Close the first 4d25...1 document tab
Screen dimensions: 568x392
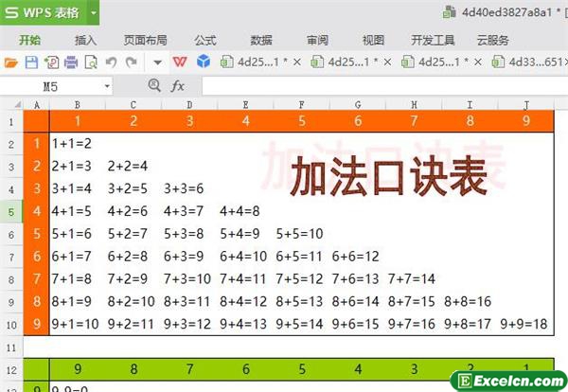(297, 62)
